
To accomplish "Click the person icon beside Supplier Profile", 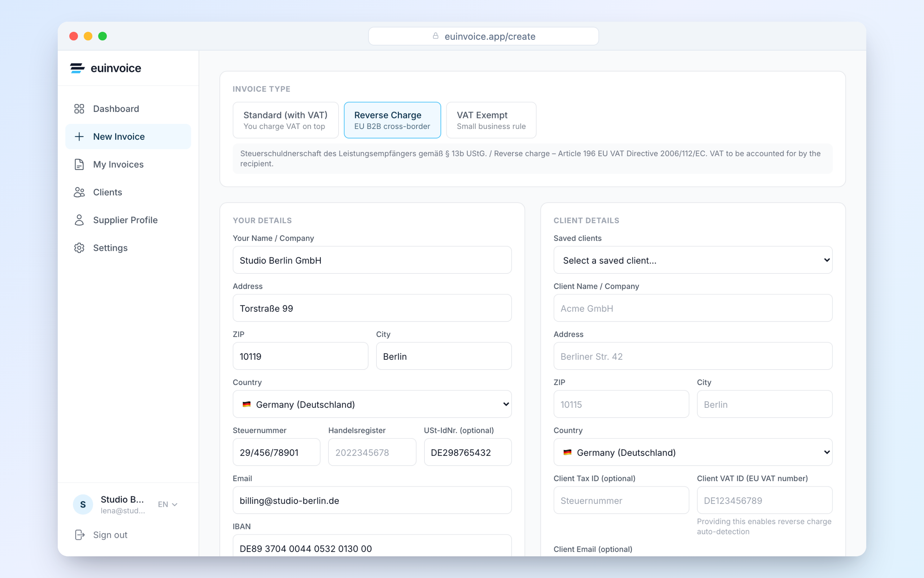I will click(79, 220).
